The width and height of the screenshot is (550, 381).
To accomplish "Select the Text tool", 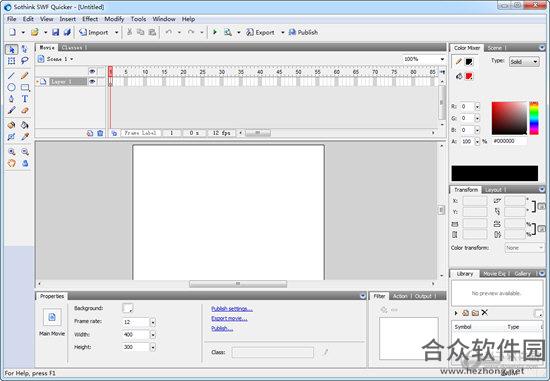I will pos(25,99).
